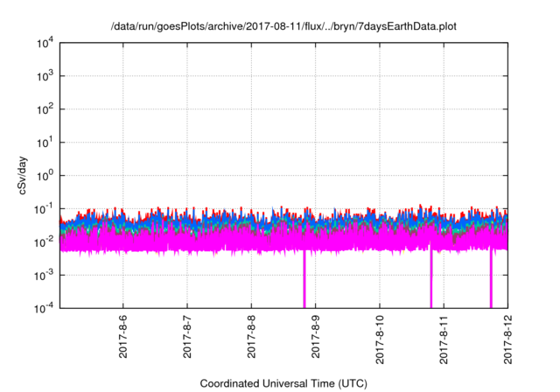
Task: Click the 10^-2 y-axis tick label
Action: (x=44, y=242)
